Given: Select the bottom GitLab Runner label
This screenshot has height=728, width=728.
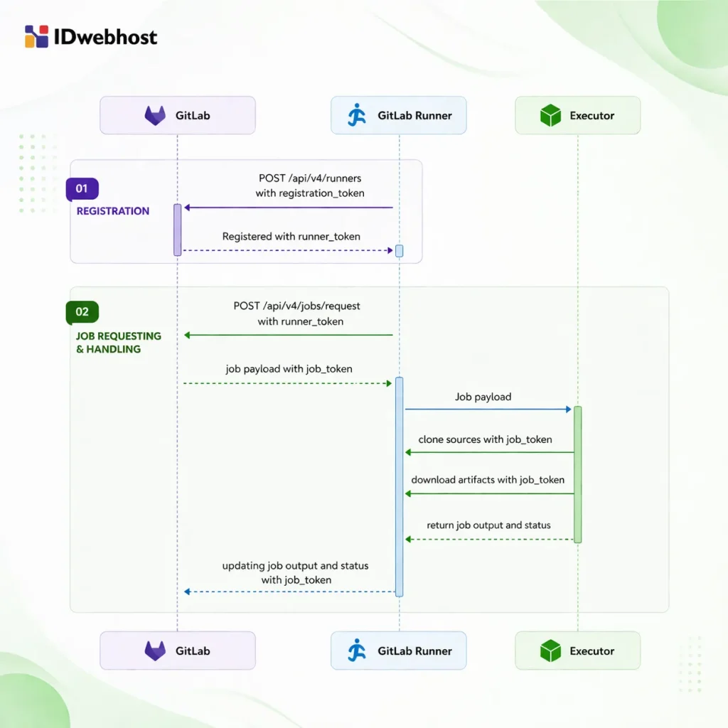Looking at the screenshot, I should click(414, 651).
